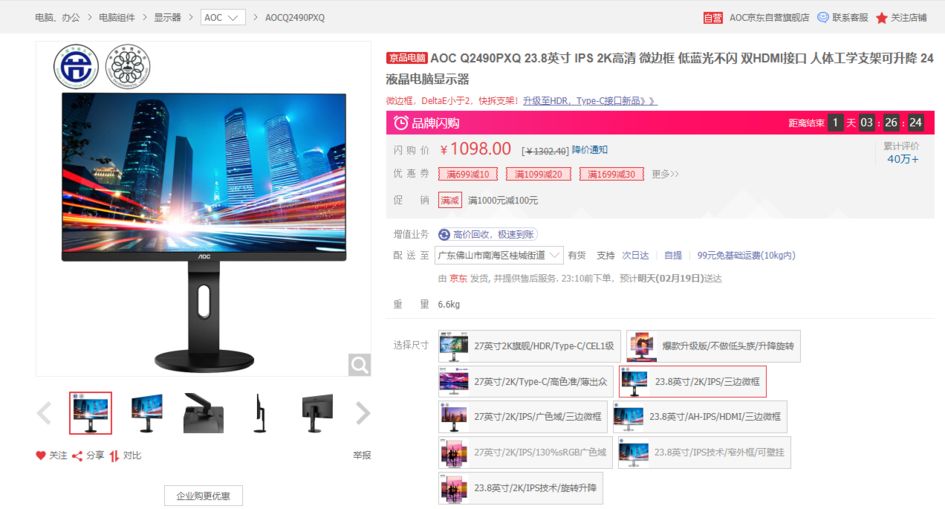Click AOCQ2490PXQ breadcrumb item

pos(295,17)
